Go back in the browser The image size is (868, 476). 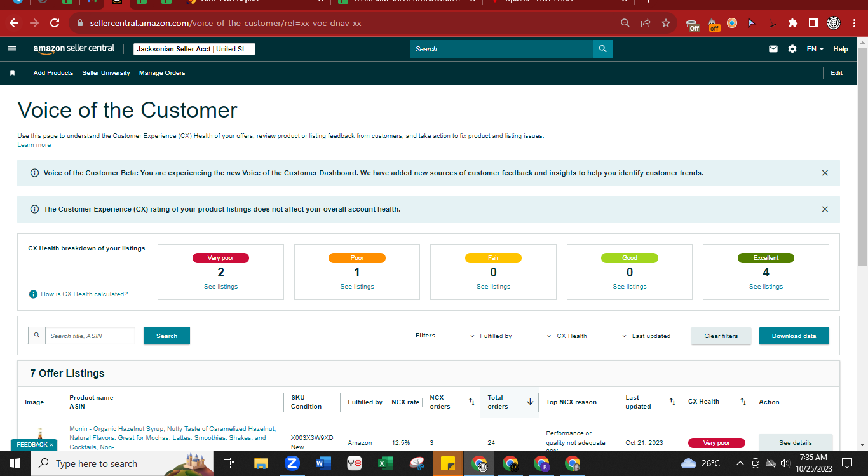click(14, 23)
